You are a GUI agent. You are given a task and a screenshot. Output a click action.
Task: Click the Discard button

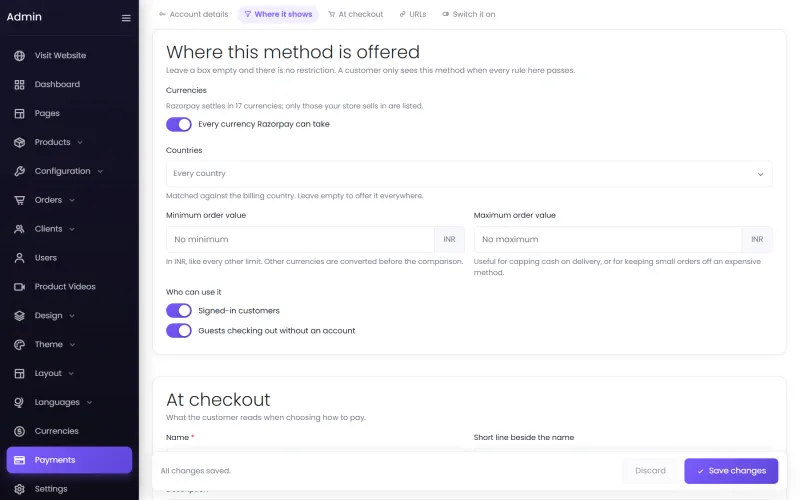[x=650, y=471]
